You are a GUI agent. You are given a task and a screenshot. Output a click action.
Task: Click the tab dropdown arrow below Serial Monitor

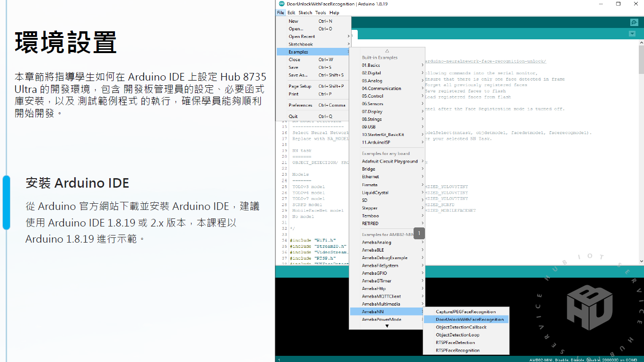pyautogui.click(x=632, y=34)
